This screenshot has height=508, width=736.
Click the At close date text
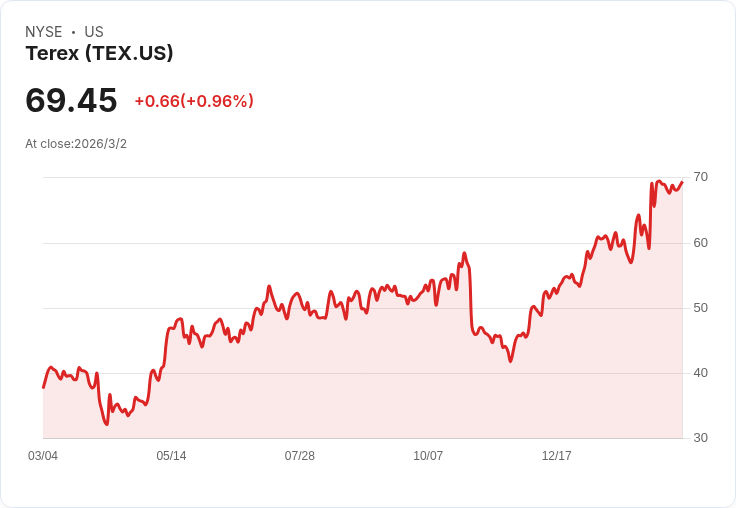tap(76, 144)
